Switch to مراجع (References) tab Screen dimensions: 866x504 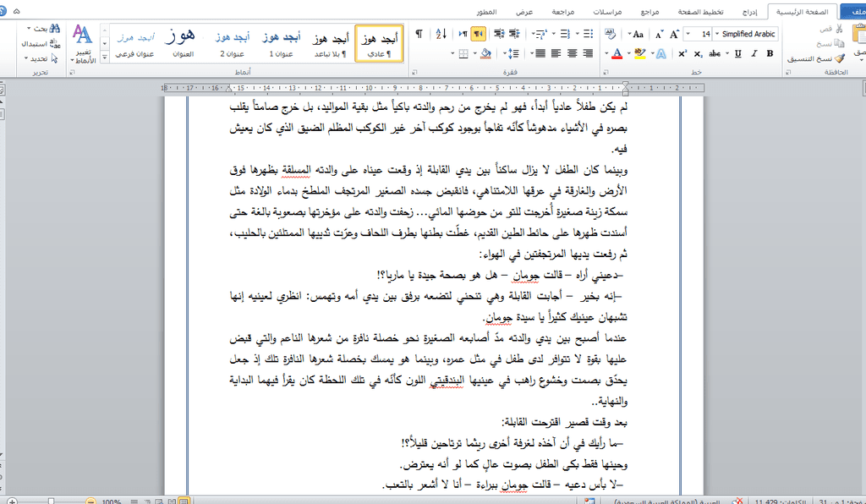[650, 12]
